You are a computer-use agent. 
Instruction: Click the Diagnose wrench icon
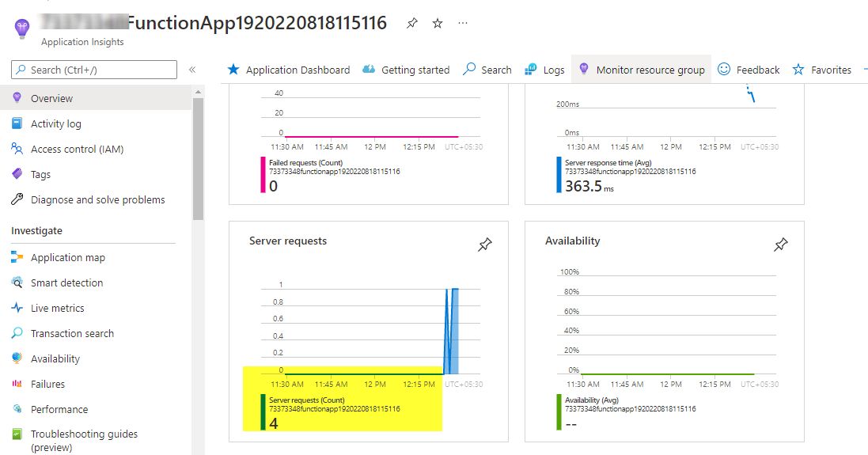coord(17,199)
